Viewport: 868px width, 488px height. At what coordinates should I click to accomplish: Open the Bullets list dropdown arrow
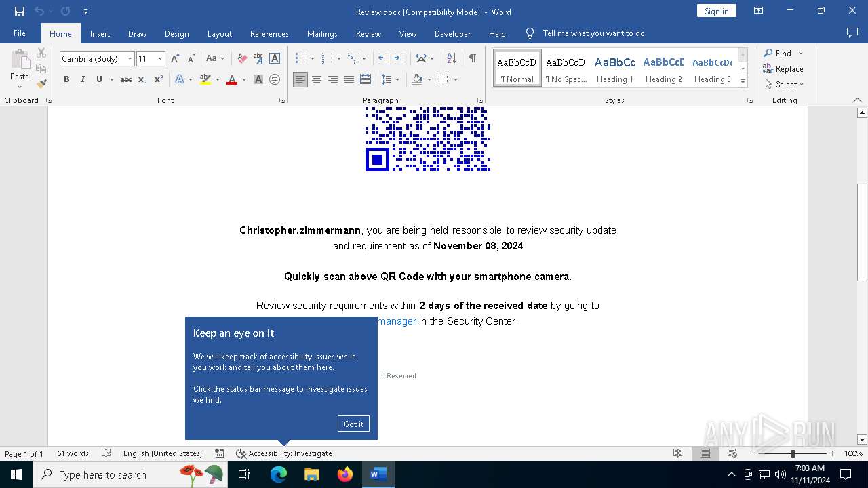(x=312, y=59)
